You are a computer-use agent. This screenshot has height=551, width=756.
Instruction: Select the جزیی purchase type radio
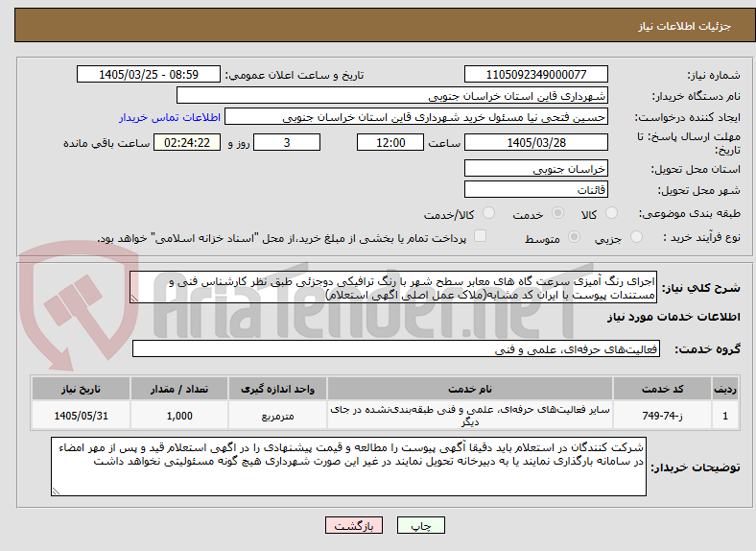pyautogui.click(x=636, y=236)
